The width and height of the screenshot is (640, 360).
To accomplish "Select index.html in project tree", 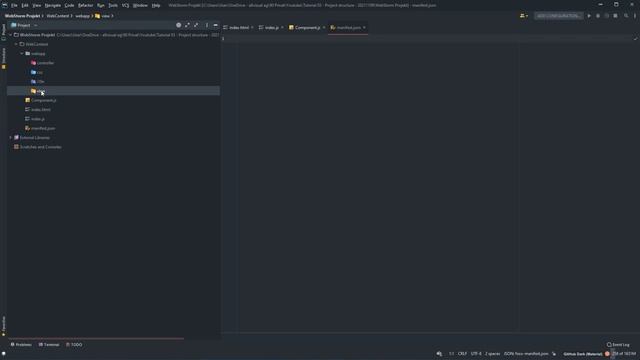I will pos(38,109).
